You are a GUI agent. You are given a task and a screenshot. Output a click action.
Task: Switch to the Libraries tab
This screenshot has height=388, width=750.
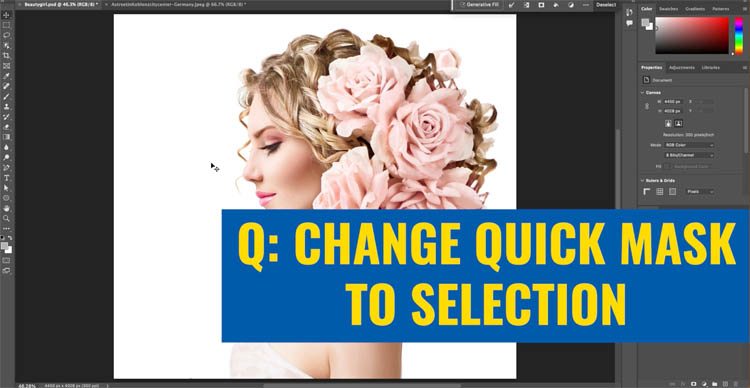click(710, 67)
